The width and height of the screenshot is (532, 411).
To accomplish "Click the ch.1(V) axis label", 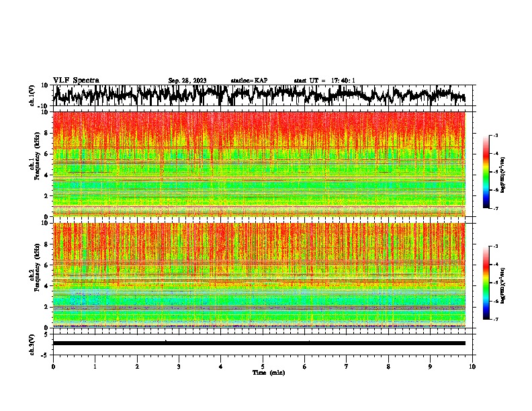I will (32, 95).
